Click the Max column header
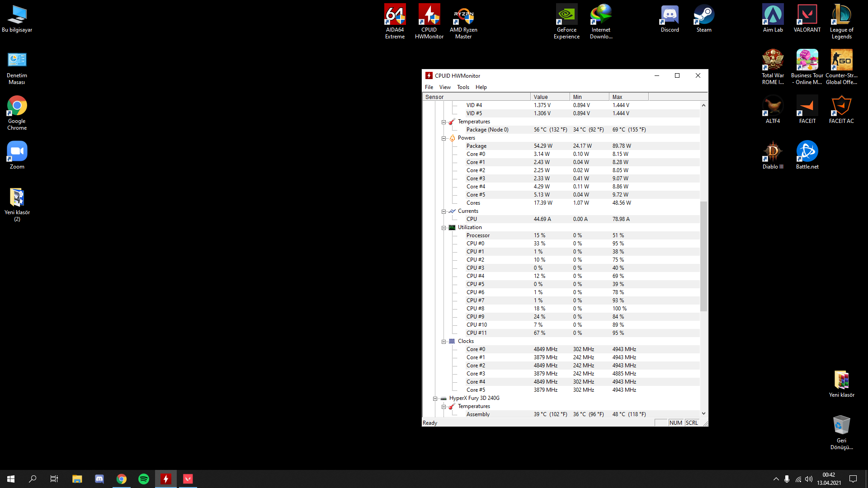The image size is (868, 488). coord(629,97)
